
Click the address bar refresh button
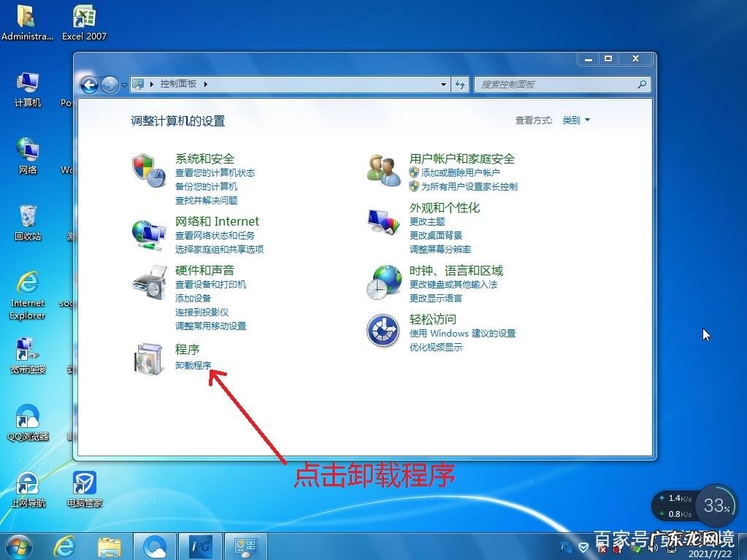tap(460, 85)
